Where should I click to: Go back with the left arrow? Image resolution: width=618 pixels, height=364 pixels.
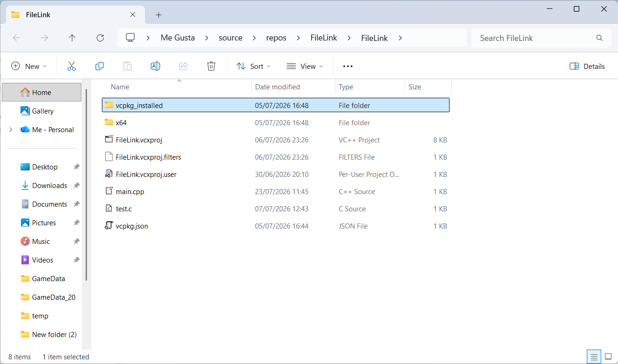click(x=16, y=38)
